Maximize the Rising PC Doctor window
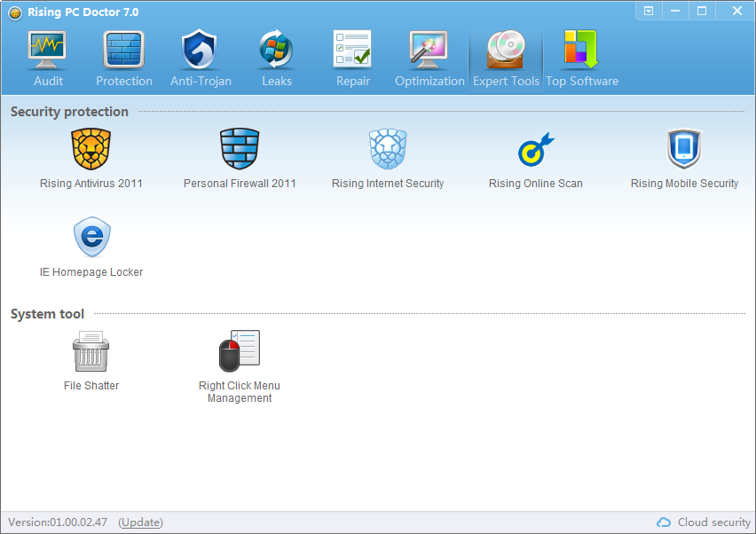The height and width of the screenshot is (534, 756). pos(702,11)
